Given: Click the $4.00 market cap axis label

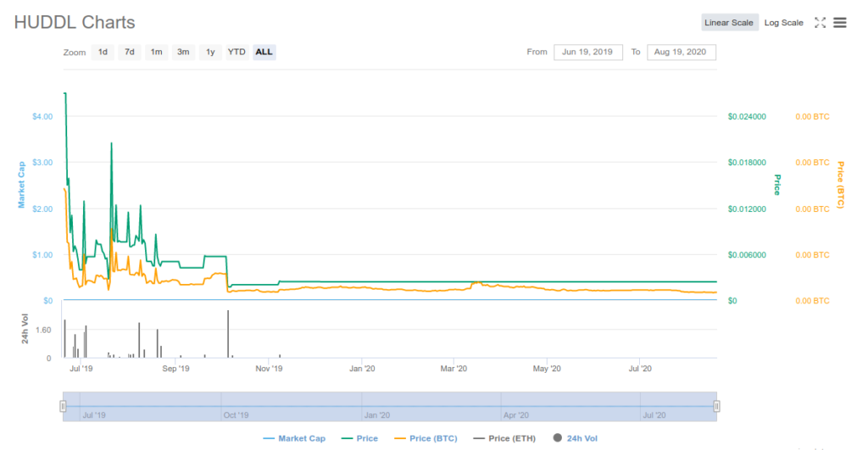Looking at the screenshot, I should [x=42, y=116].
